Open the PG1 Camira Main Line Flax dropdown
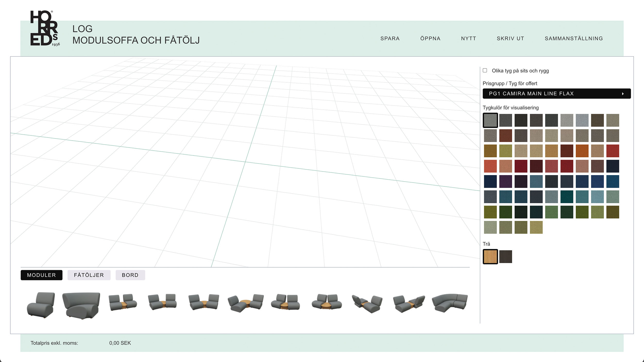The width and height of the screenshot is (644, 362). [557, 94]
